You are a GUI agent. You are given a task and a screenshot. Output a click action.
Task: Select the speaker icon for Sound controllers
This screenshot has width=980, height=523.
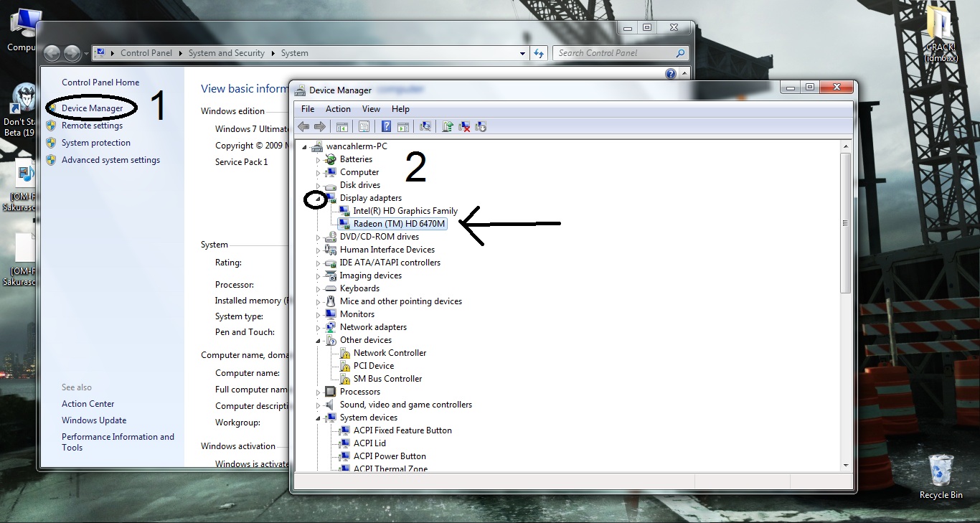[x=331, y=405]
